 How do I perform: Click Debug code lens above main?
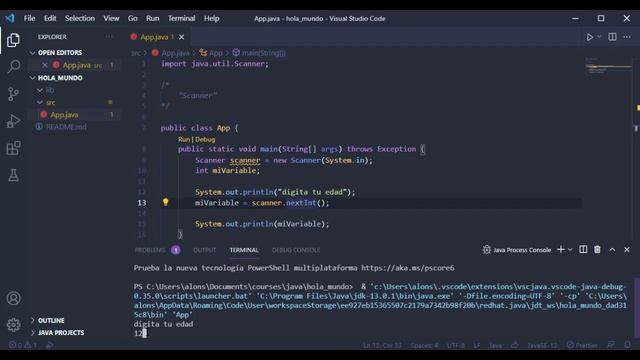[x=205, y=139]
